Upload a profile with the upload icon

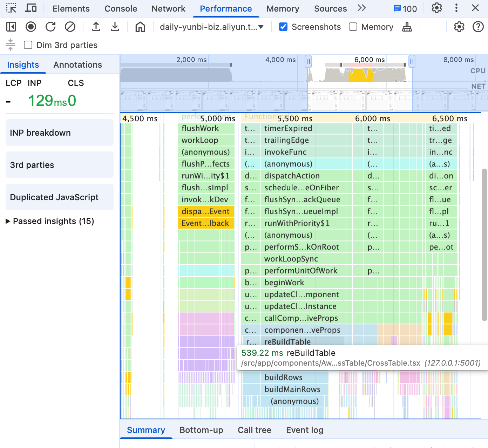point(96,27)
